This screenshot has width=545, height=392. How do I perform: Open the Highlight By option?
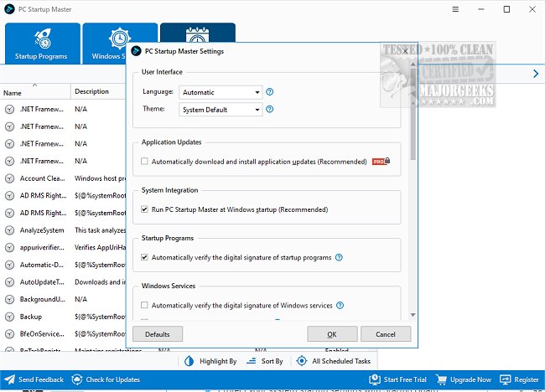click(218, 361)
